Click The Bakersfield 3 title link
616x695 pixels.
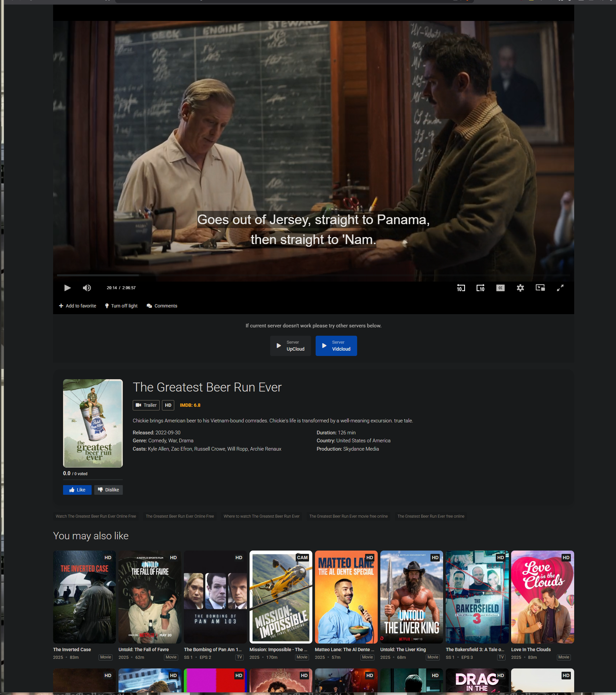tap(475, 650)
